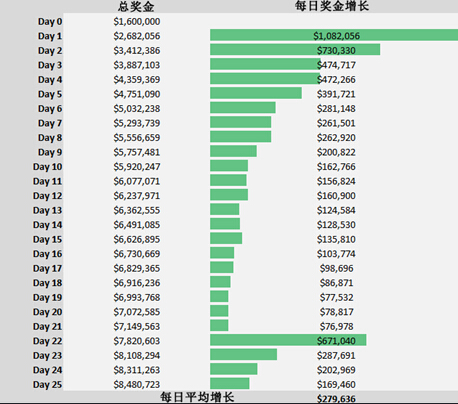Click the Day 0 row label
458x404 pixels.
pos(50,22)
